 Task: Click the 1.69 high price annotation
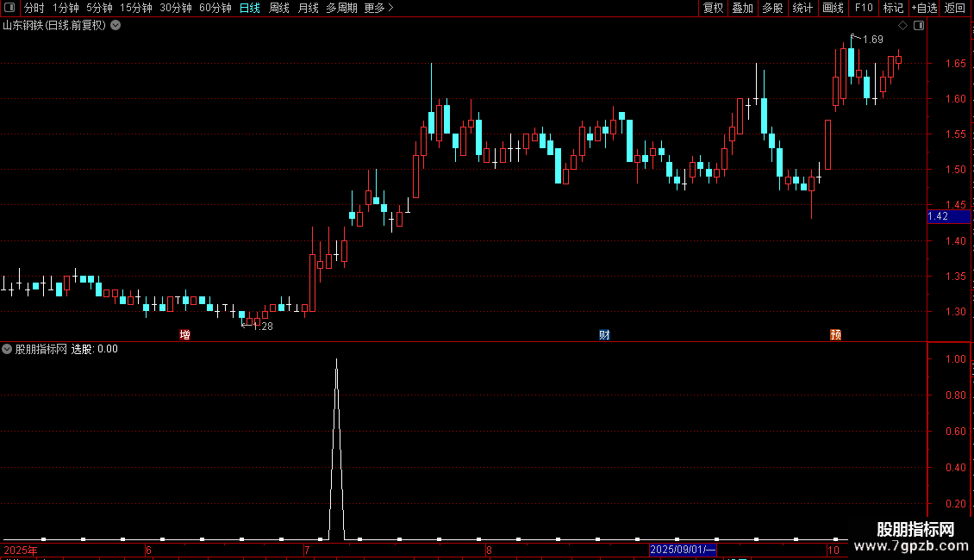873,39
